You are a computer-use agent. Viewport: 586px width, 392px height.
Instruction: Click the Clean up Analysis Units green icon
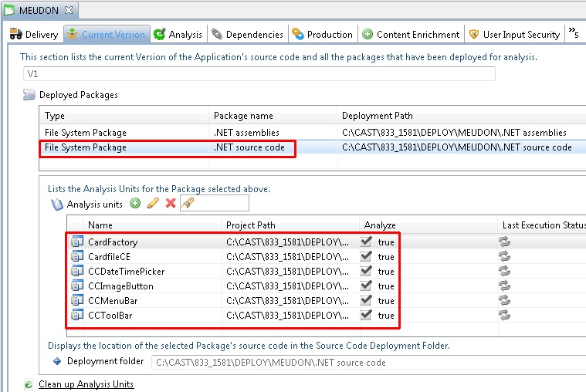(29, 384)
